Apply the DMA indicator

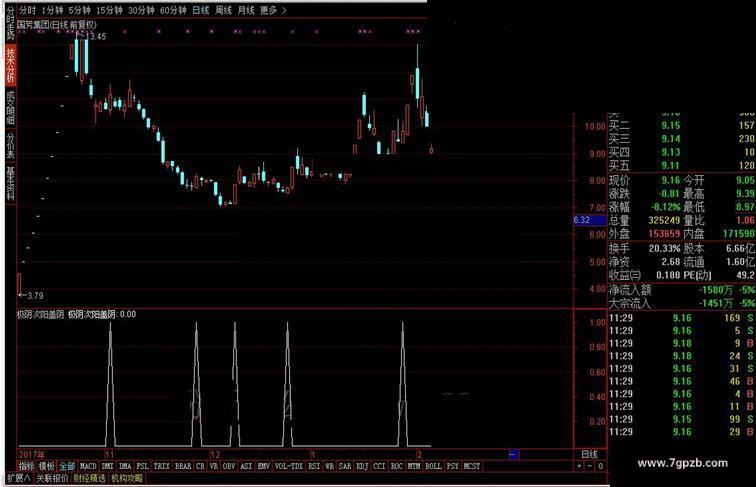(125, 466)
